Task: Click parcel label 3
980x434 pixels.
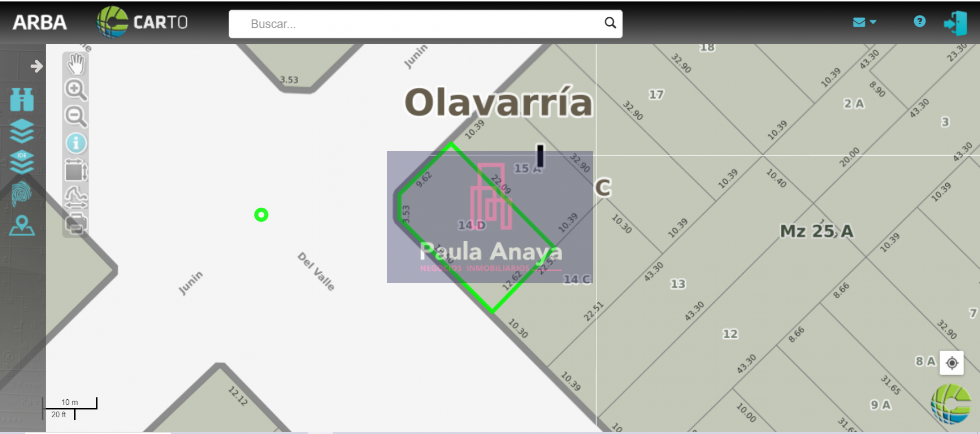Action: click(x=945, y=122)
